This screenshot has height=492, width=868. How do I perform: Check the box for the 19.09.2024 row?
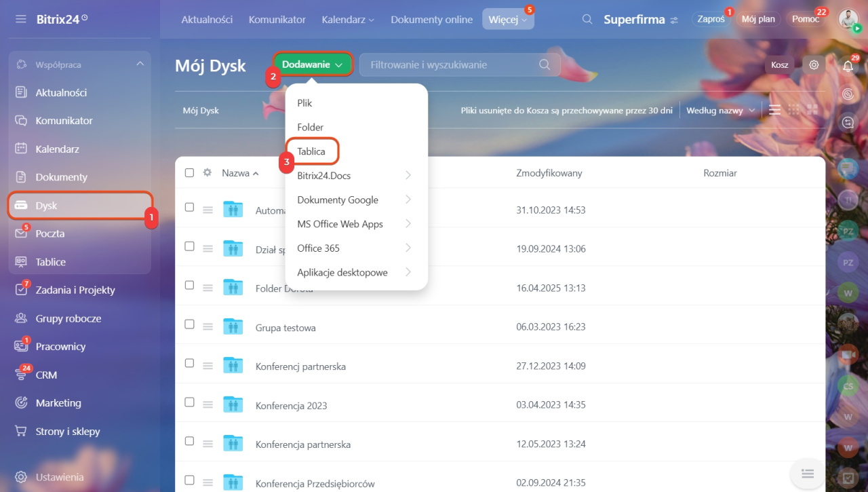190,246
